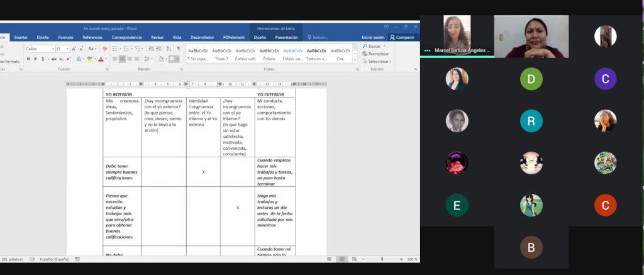Apply strikethrough formatting (abc)

click(54, 59)
